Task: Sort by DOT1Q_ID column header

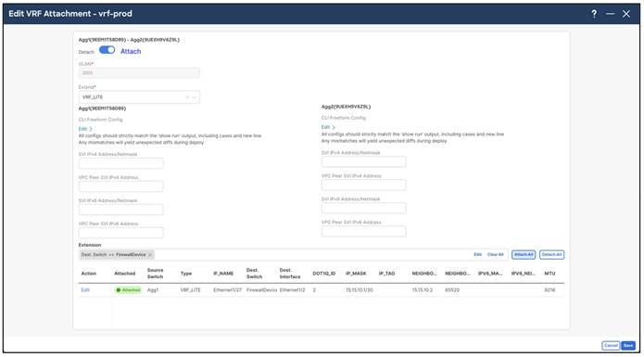Action: [x=324, y=274]
